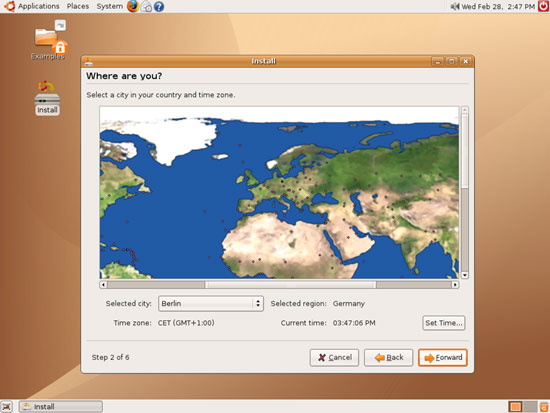Image resolution: width=550 pixels, height=413 pixels.
Task: Switch to the first workspace in switcher
Action: pyautogui.click(x=515, y=407)
